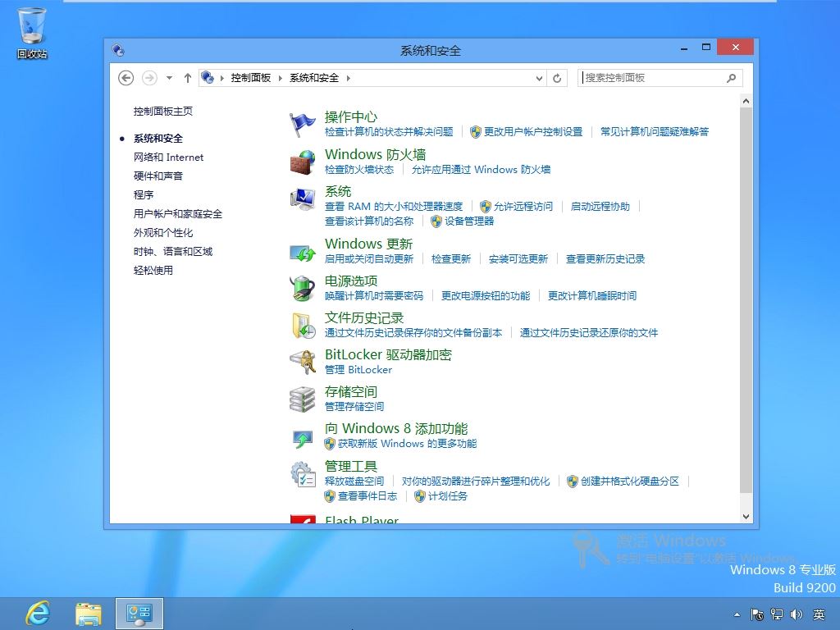Click 管理 BitLocker link
This screenshot has width=840, height=630.
(x=358, y=370)
